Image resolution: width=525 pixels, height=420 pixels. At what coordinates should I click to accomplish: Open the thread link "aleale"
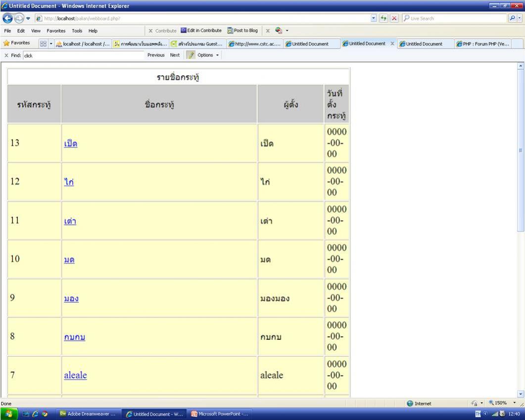[x=75, y=375]
